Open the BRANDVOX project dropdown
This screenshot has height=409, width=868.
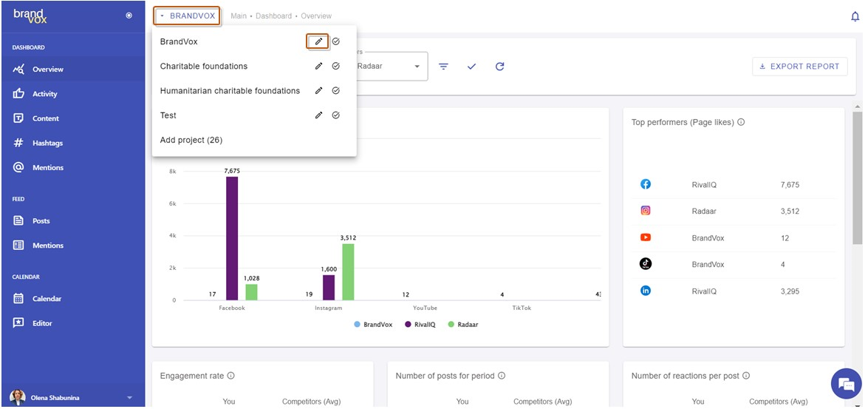pyautogui.click(x=187, y=16)
